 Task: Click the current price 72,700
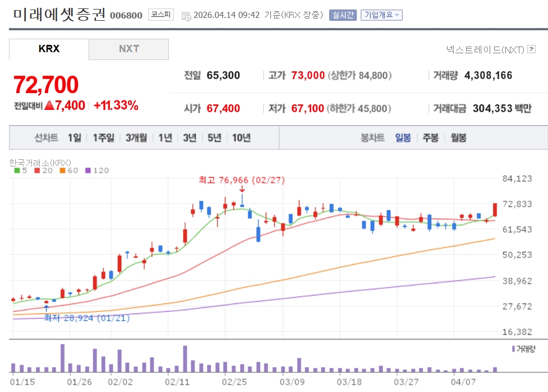[x=46, y=85]
